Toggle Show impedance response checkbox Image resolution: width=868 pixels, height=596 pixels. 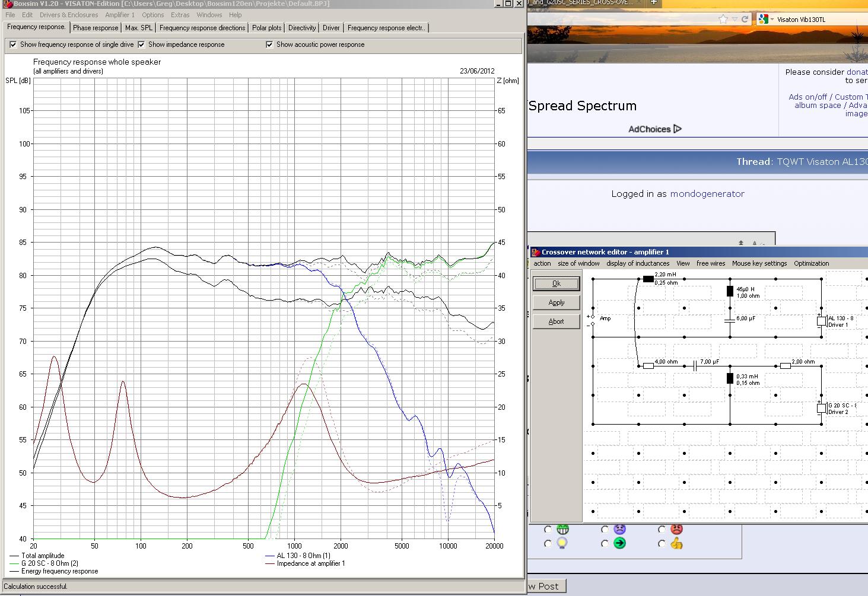(141, 44)
